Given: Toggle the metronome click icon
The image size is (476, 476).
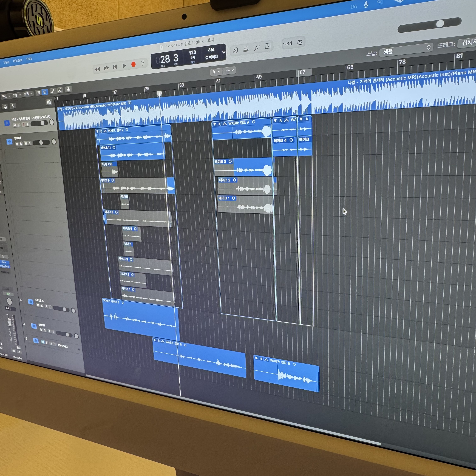Looking at the screenshot, I should click(x=300, y=42).
